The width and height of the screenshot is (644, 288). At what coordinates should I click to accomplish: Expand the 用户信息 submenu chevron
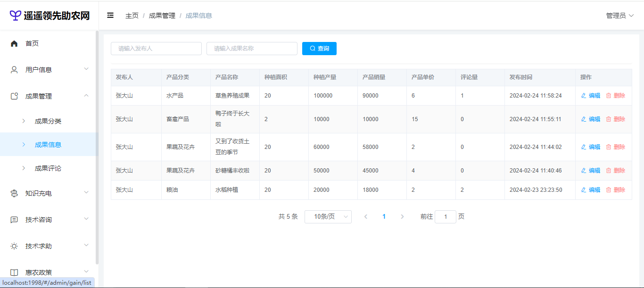coord(86,69)
